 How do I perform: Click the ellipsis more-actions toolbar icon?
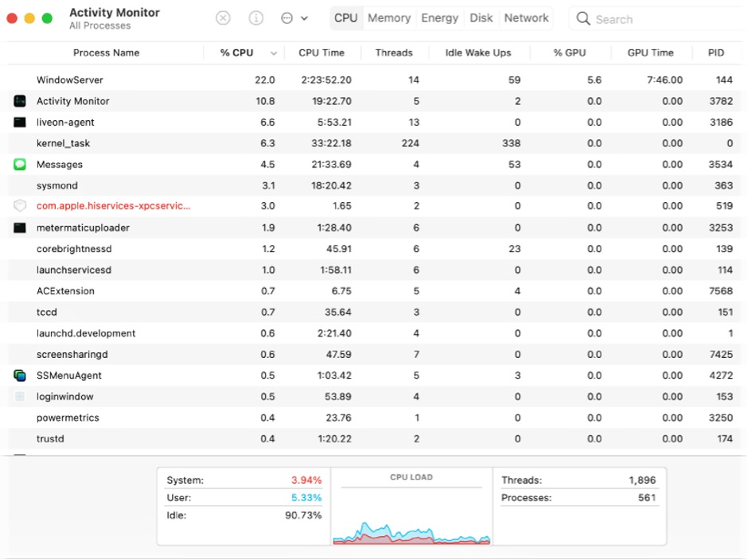click(x=287, y=17)
